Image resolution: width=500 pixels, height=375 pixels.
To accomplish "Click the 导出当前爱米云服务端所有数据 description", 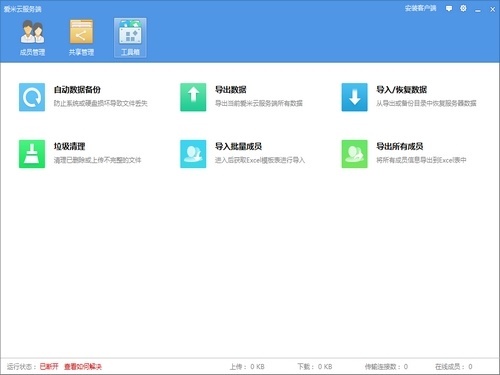I will click(259, 103).
